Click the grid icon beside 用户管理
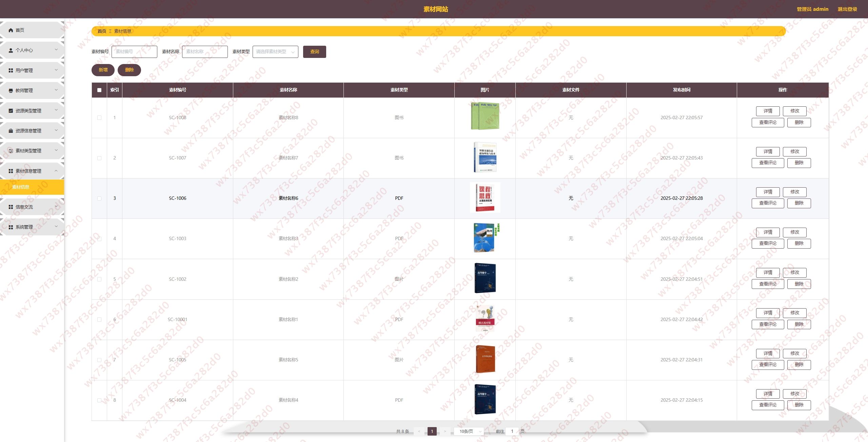868x442 pixels. (x=11, y=70)
